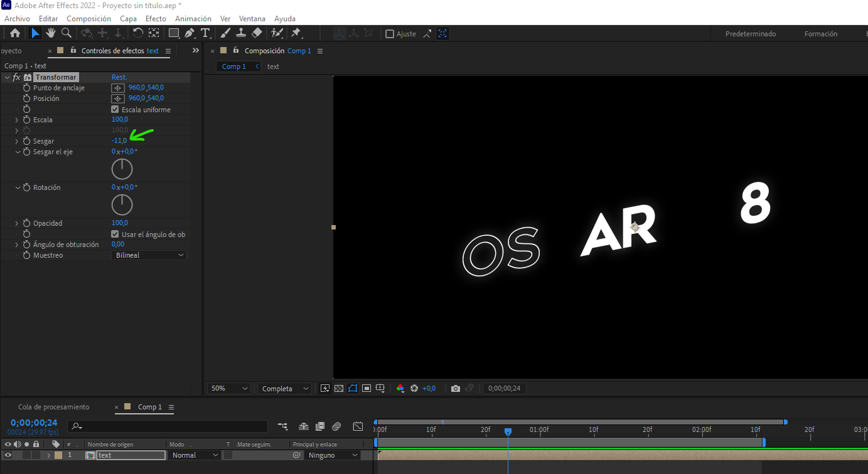Select the Roto Brush tool
The height and width of the screenshot is (474, 868).
277,33
